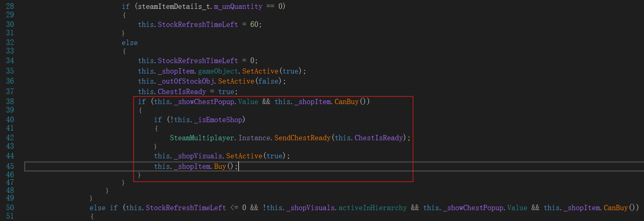The image size is (644, 221).
Task: Click SteamMultiplayer class name on line 42
Action: 202,138
